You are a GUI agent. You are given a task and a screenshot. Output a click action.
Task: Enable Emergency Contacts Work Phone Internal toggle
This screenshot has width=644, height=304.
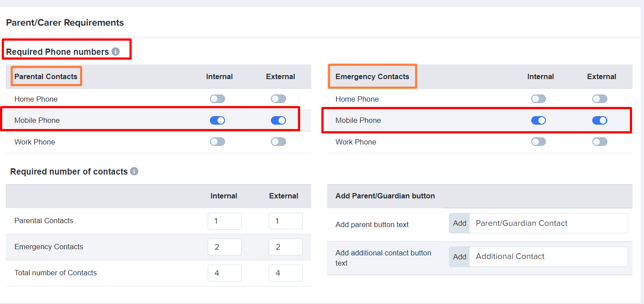pyautogui.click(x=538, y=142)
